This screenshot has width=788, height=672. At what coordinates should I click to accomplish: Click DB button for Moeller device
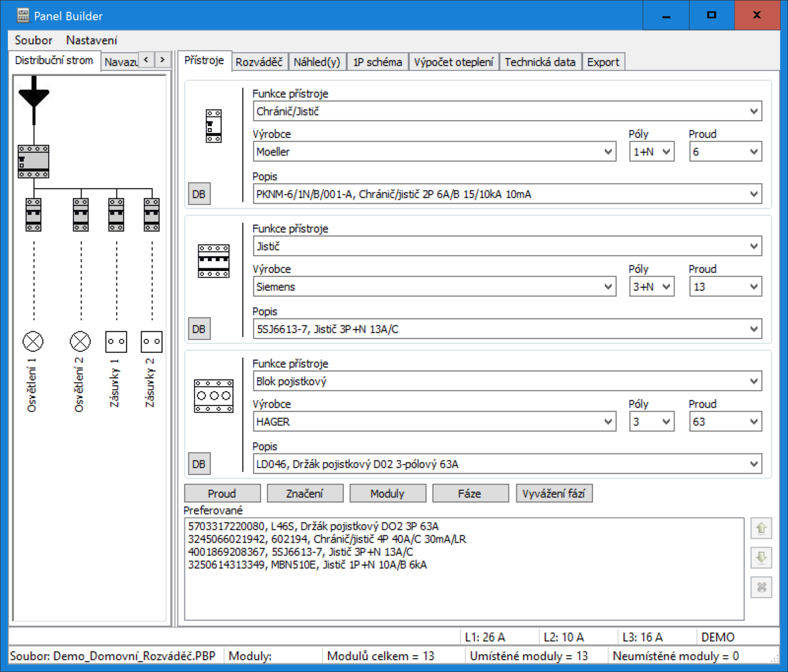[x=199, y=194]
